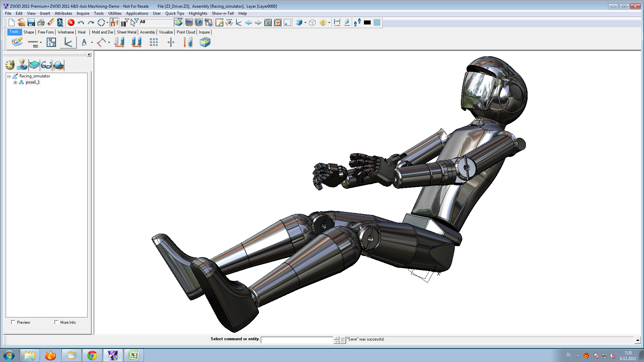The height and width of the screenshot is (362, 644).
Task: Switch to the Shape ribbon tab
Action: coord(29,32)
